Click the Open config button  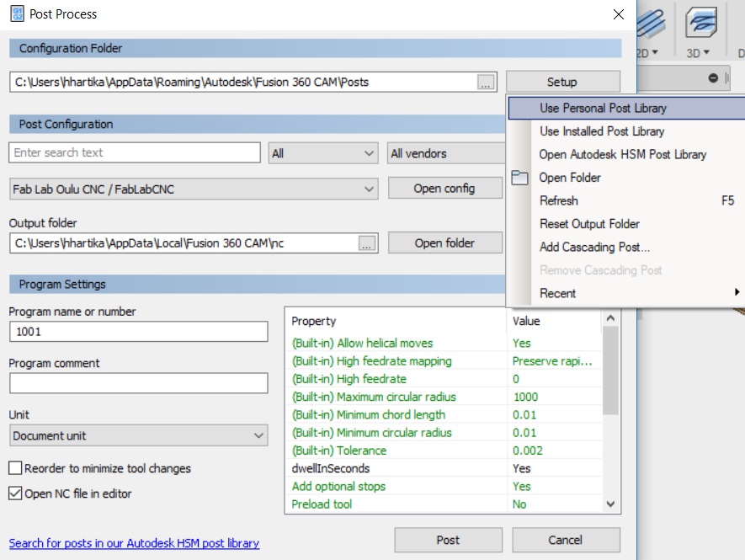click(444, 189)
